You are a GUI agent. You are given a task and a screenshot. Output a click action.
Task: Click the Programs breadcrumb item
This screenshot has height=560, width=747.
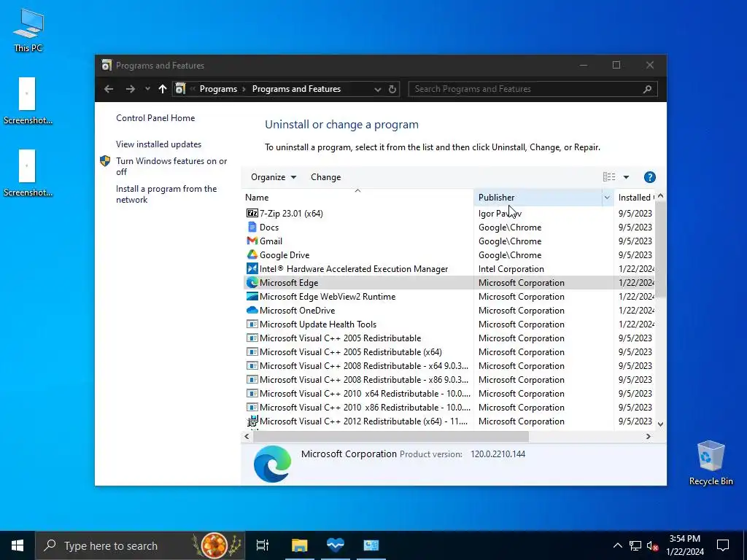click(x=218, y=89)
